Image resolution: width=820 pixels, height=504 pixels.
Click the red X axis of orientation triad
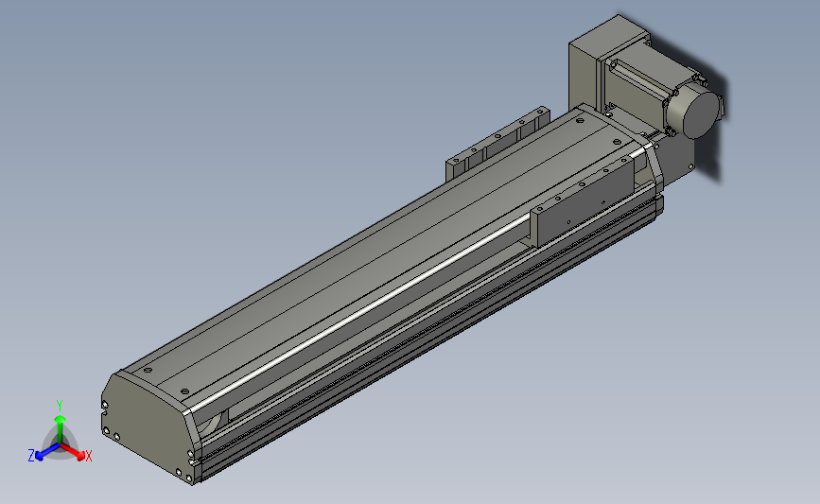(x=75, y=452)
